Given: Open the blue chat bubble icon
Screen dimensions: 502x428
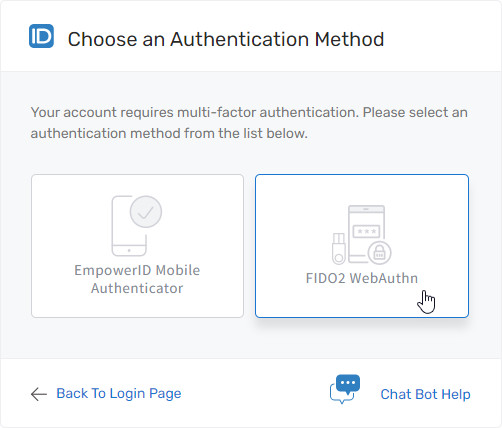Looking at the screenshot, I should point(345,389).
